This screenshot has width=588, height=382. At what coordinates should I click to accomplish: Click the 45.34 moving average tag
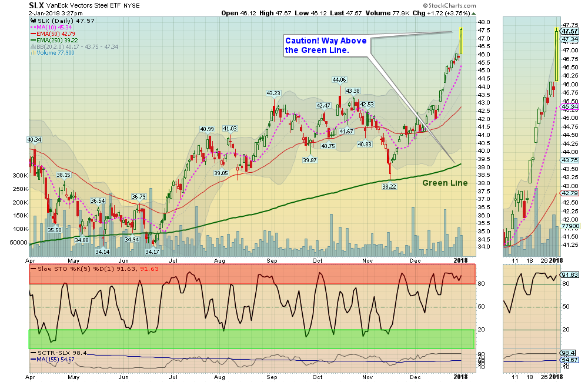point(570,107)
